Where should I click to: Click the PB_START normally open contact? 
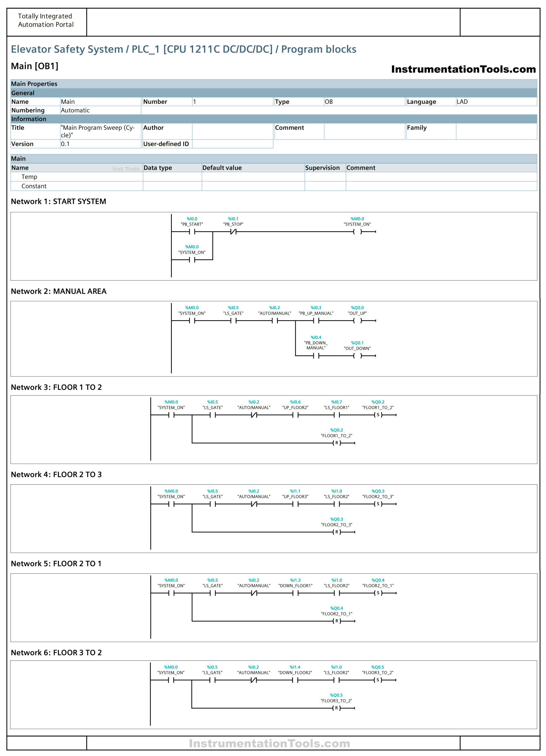[x=192, y=231]
